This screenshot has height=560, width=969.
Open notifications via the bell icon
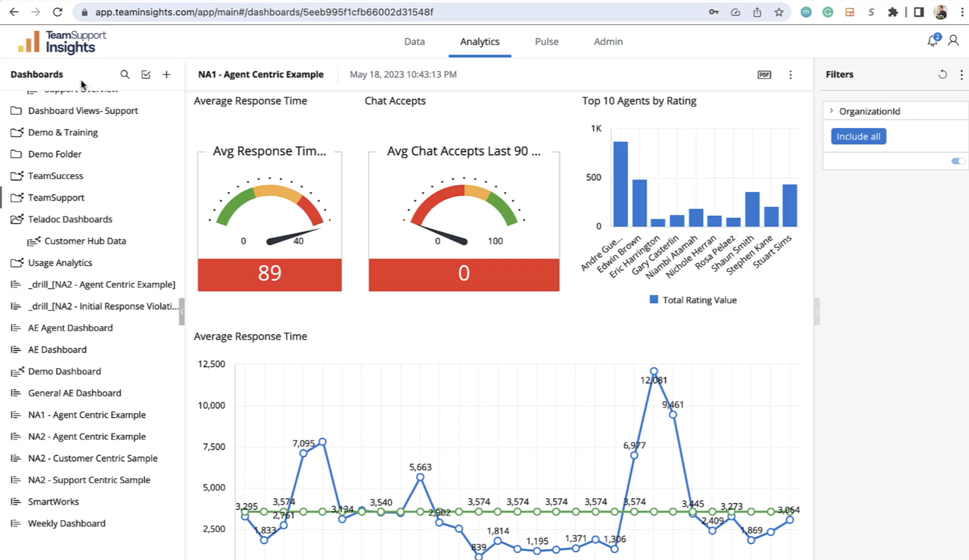click(932, 41)
